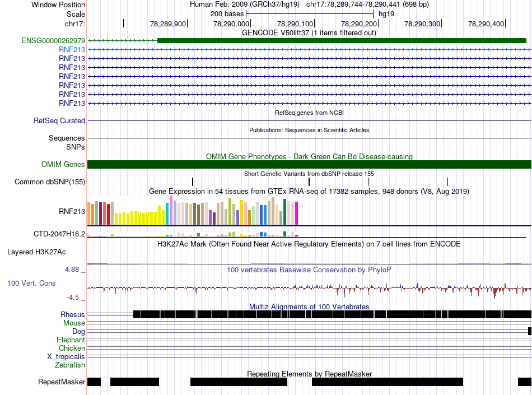Select the longest RepeatMasker block
Screen dimensions: 532x395
point(388,382)
